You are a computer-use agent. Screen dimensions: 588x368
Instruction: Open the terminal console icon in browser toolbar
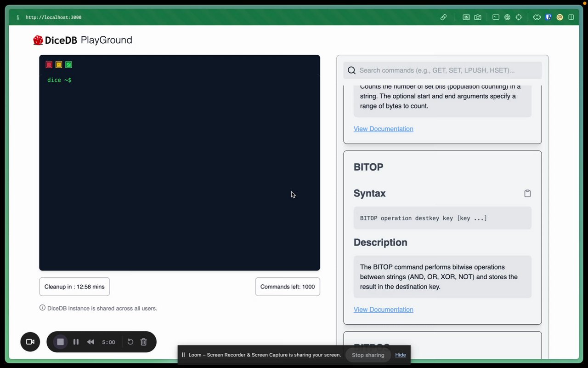pyautogui.click(x=496, y=17)
